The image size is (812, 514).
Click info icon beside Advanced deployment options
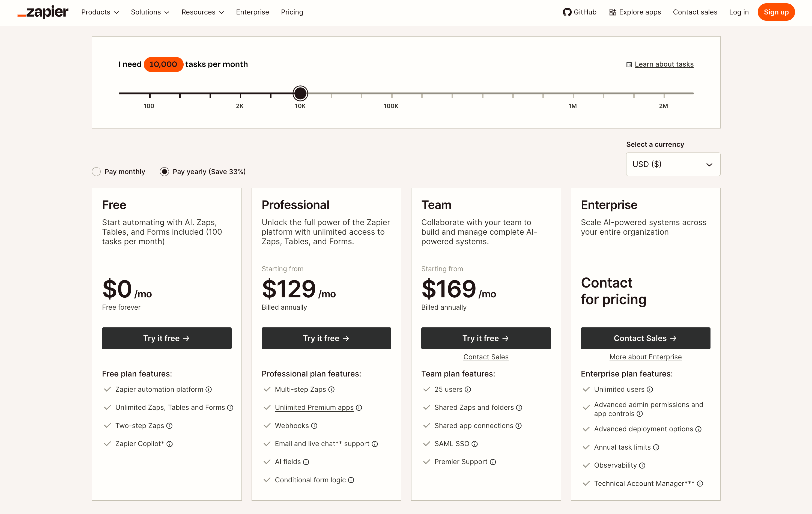coord(698,429)
